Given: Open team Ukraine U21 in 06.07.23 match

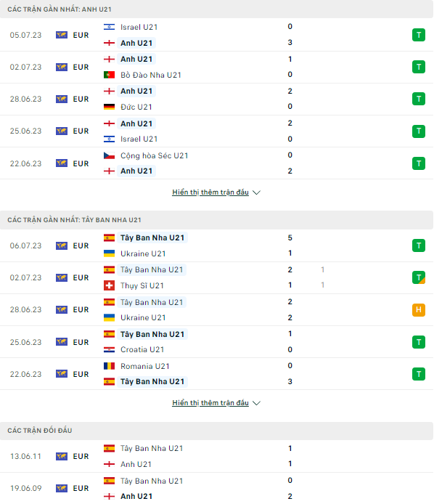Looking at the screenshot, I should [x=143, y=253].
